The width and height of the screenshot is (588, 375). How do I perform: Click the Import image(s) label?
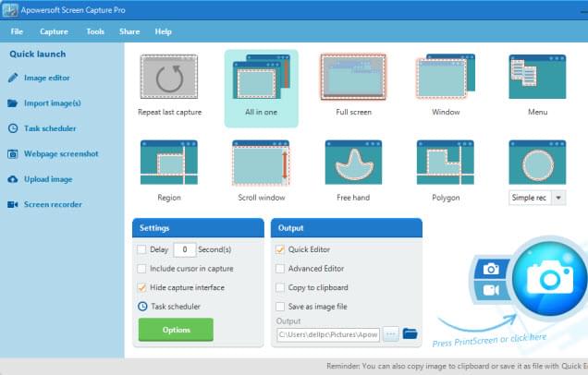[x=53, y=103]
